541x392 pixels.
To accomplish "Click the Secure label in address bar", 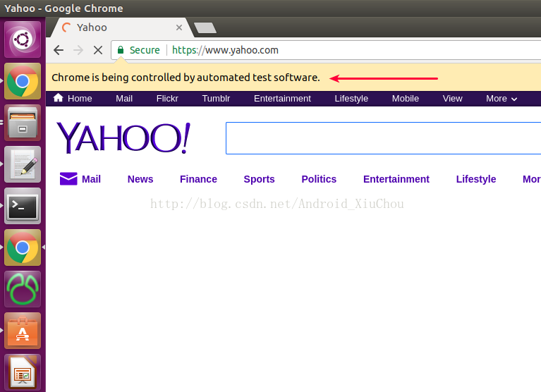I will [145, 50].
